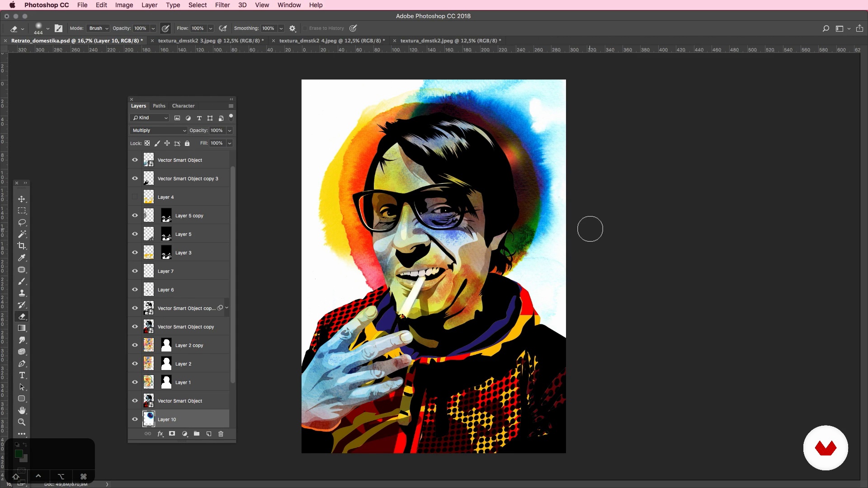Show the hidden Layer 4
The image size is (868, 488).
point(135,197)
